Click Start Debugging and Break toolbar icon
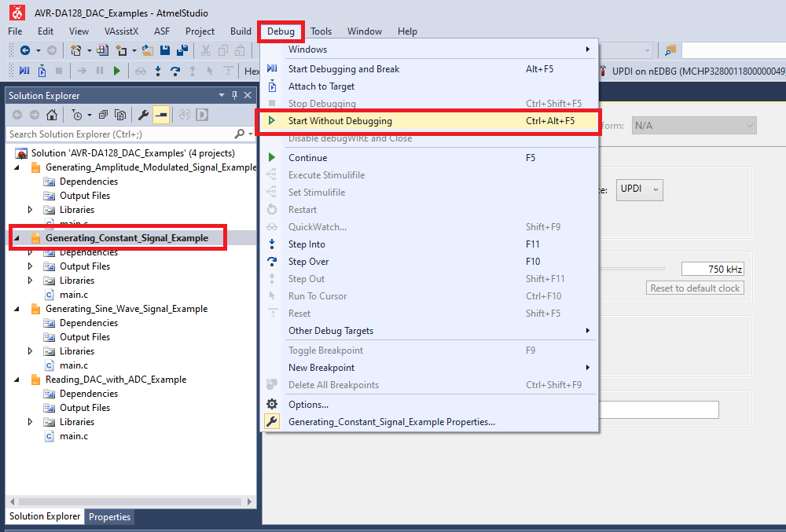 [x=24, y=71]
